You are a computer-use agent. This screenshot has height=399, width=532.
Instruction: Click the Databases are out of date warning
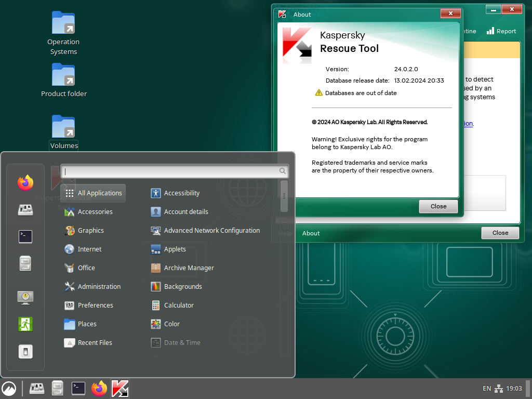(356, 92)
